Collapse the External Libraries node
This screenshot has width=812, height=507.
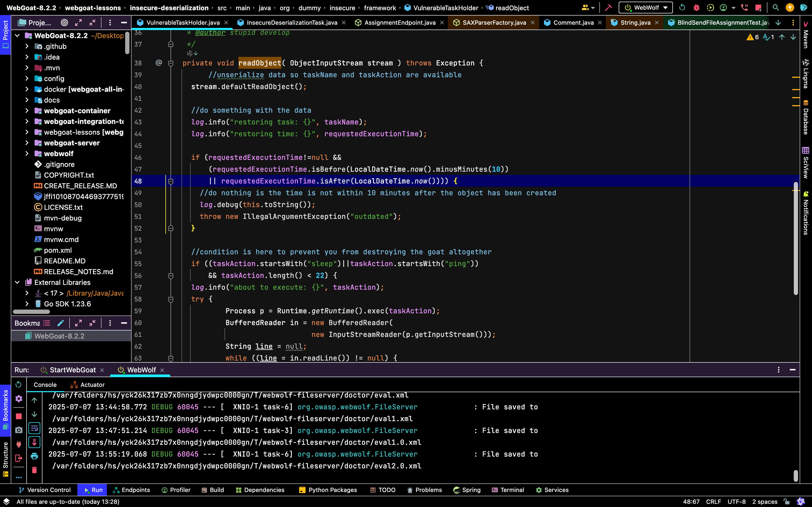point(17,282)
